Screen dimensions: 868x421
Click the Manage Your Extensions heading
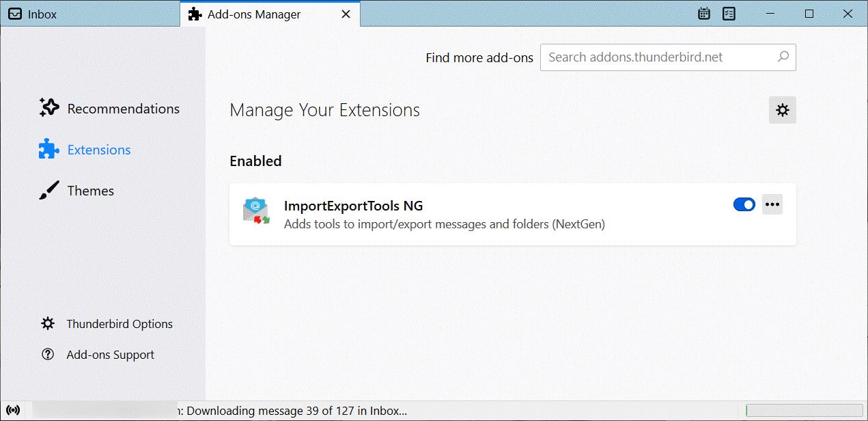coord(325,110)
